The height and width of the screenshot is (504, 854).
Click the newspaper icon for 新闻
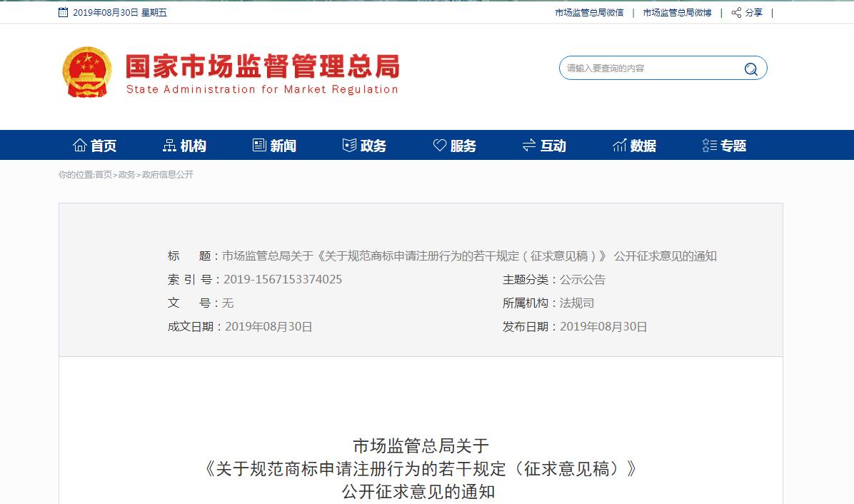[259, 146]
